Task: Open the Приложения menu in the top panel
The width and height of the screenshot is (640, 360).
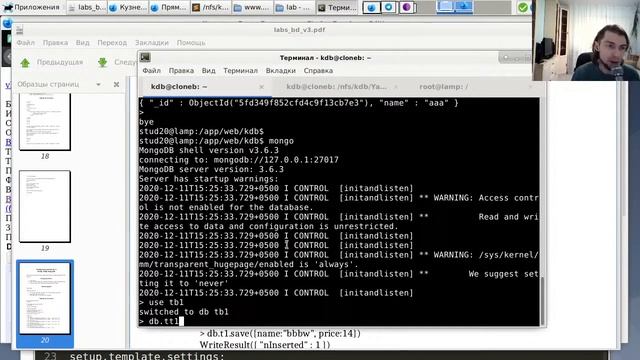Action: [31, 7]
